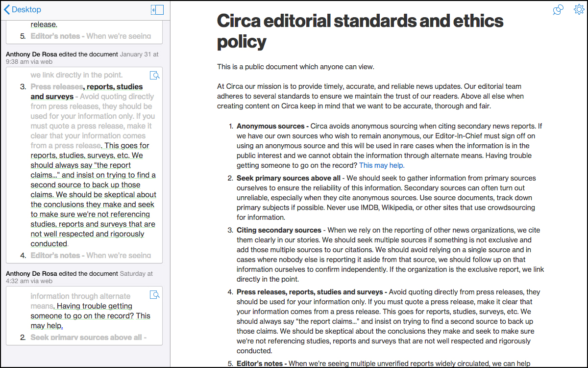Click magnifier icon on January 31 edit
This screenshot has height=368, width=588.
[x=154, y=75]
